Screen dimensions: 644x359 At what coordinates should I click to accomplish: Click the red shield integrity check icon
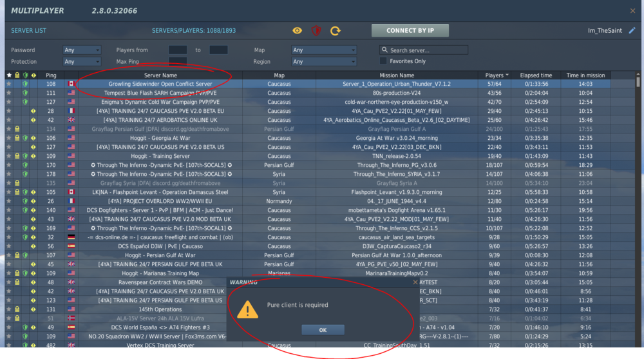pos(316,30)
